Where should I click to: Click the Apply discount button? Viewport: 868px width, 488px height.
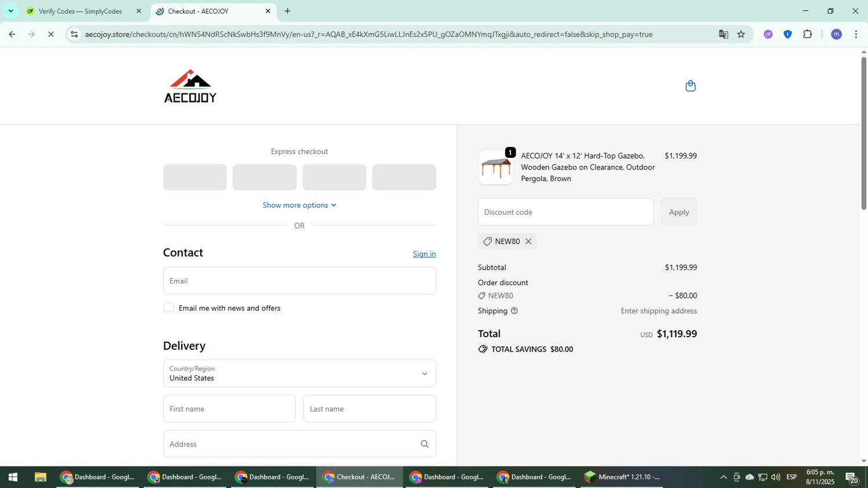tap(679, 212)
